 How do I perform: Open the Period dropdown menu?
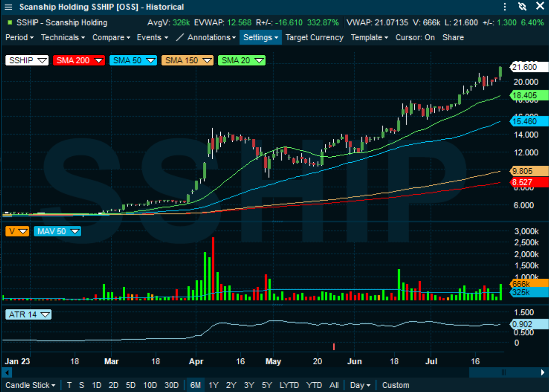20,37
